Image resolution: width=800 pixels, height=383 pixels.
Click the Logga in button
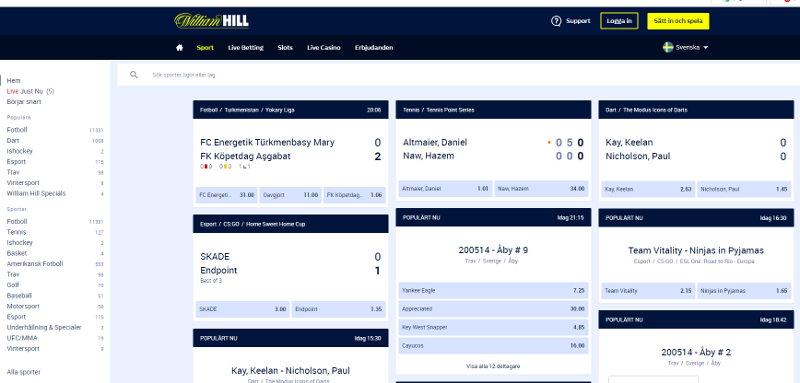coord(619,21)
